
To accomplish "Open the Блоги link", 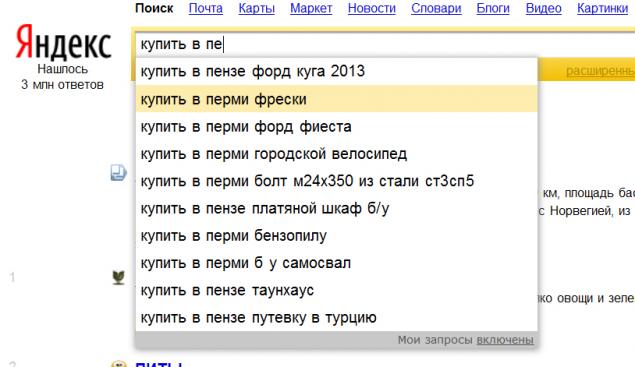I will [x=493, y=9].
